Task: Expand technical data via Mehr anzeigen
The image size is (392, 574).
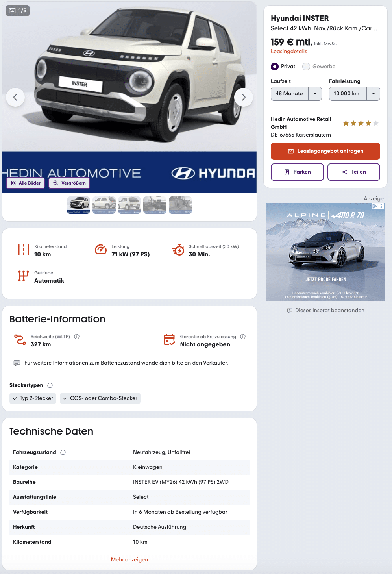Action: click(129, 559)
